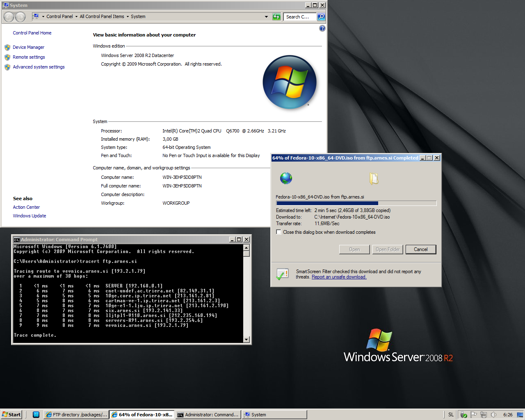
Task: Open Control Panel Home link
Action: 32,33
